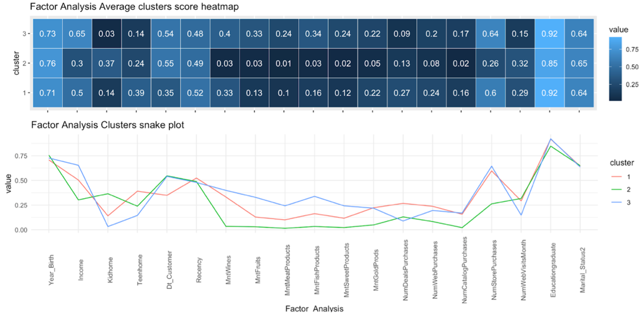Select the MntMeatProducts axis label
The height and width of the screenshot is (314, 644).
pyautogui.click(x=287, y=270)
